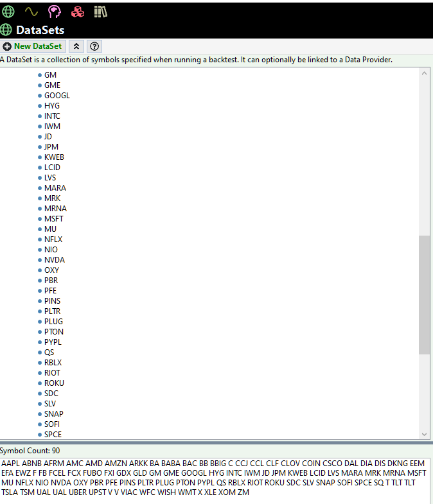This screenshot has width=433, height=504.
Task: Select SLV symbol in list
Action: click(x=50, y=404)
